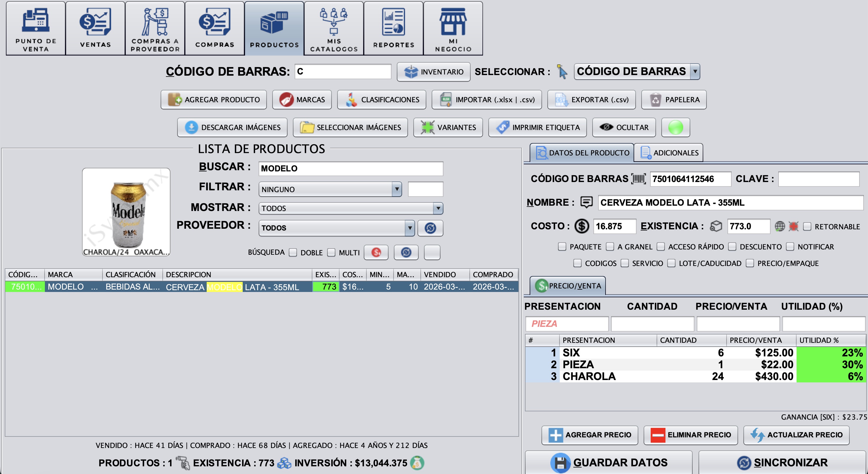Image resolution: width=868 pixels, height=474 pixels.
Task: Enable the Descuento checkbox
Action: pyautogui.click(x=732, y=247)
